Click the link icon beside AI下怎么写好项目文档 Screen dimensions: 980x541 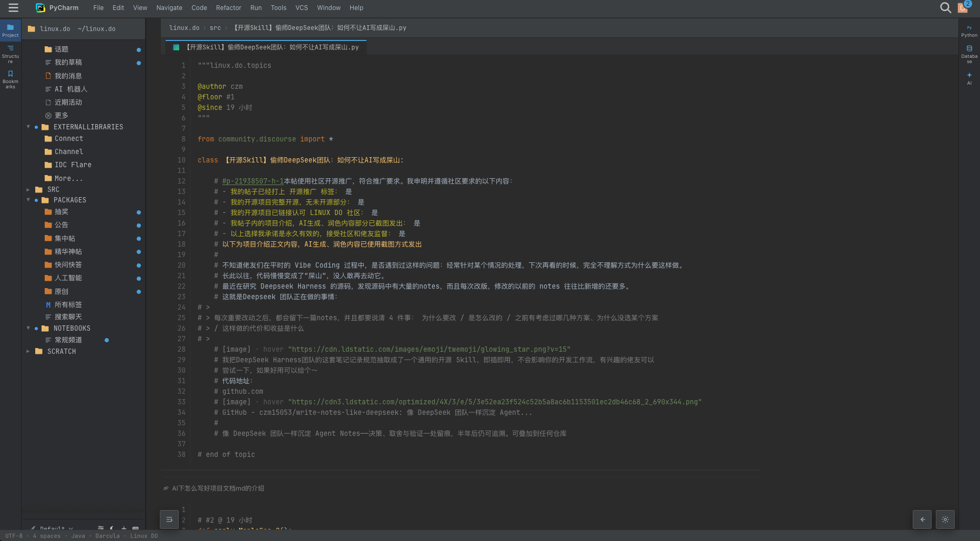[x=166, y=488]
